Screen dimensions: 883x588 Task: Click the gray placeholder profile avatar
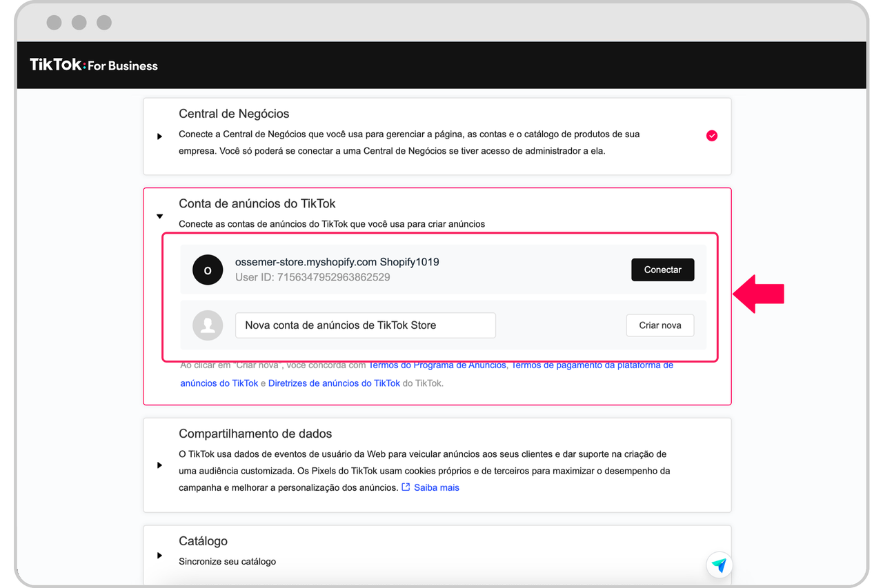point(208,325)
